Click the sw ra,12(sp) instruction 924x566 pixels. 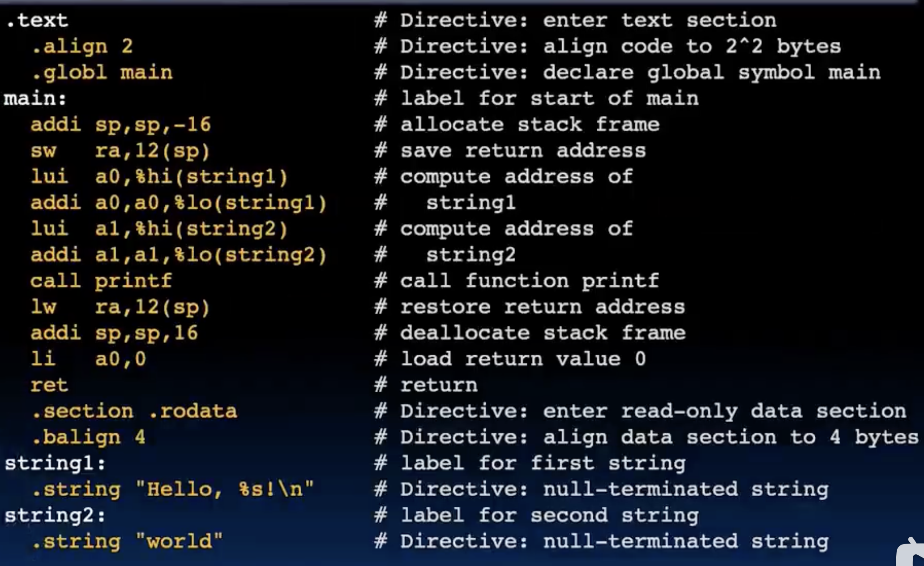[x=120, y=151]
